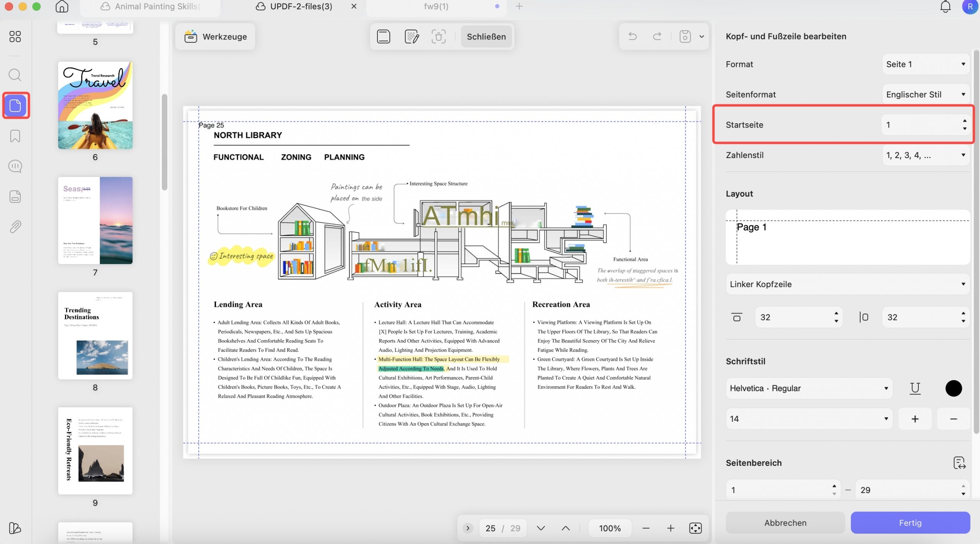This screenshot has height=544, width=980.
Task: Open the search tool in sidebar
Action: pos(15,75)
